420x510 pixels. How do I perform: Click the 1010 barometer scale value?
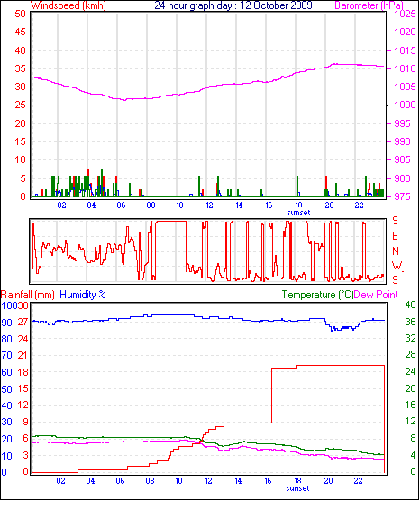[405, 68]
